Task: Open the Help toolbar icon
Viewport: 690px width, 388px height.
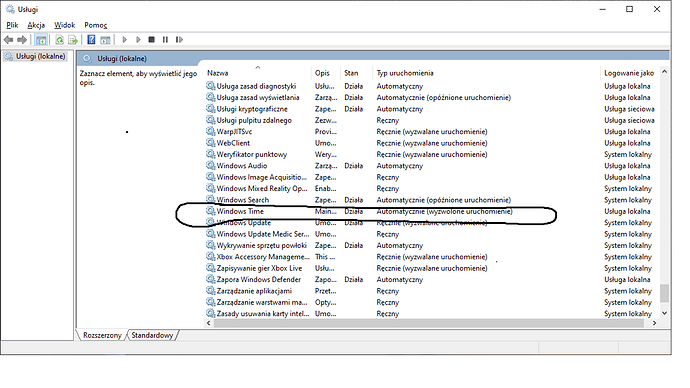Action: tap(91, 40)
